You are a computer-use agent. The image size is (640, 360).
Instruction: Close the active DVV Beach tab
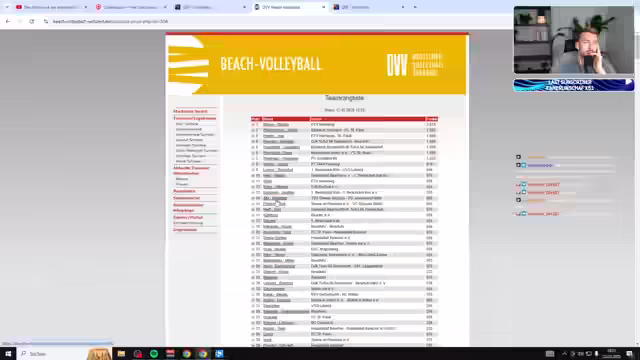pyautogui.click(x=324, y=7)
